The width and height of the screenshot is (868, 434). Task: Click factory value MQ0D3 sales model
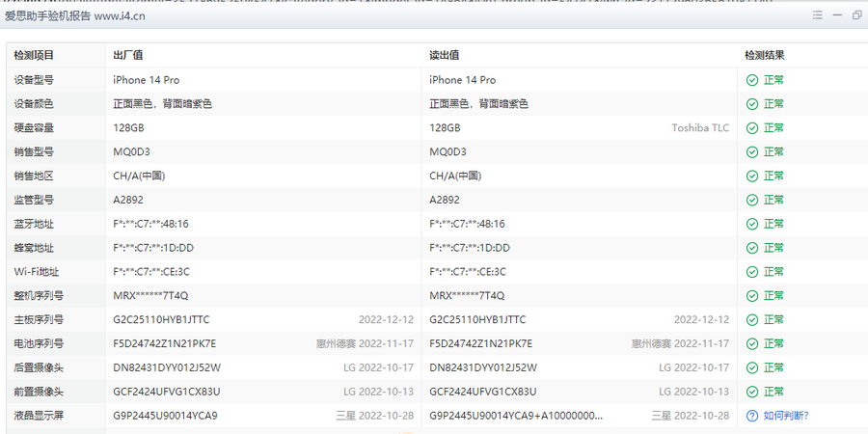pyautogui.click(x=132, y=151)
